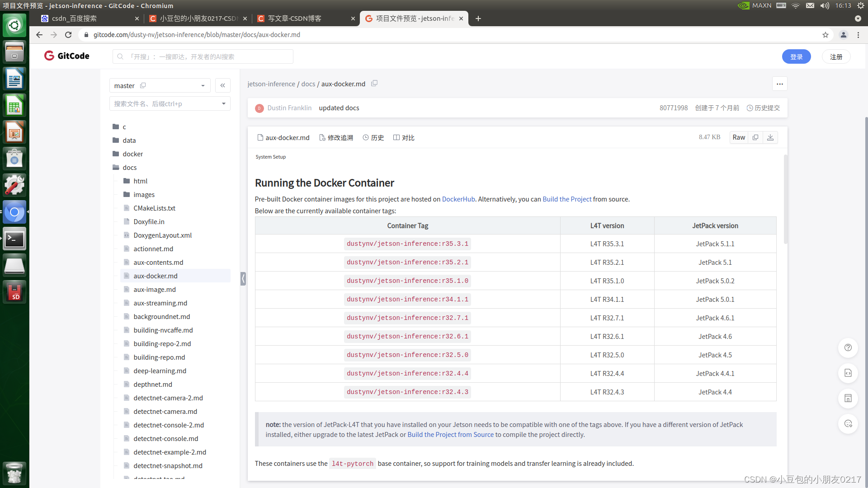Click the GitCode search box
The width and height of the screenshot is (868, 488).
[x=203, y=56]
